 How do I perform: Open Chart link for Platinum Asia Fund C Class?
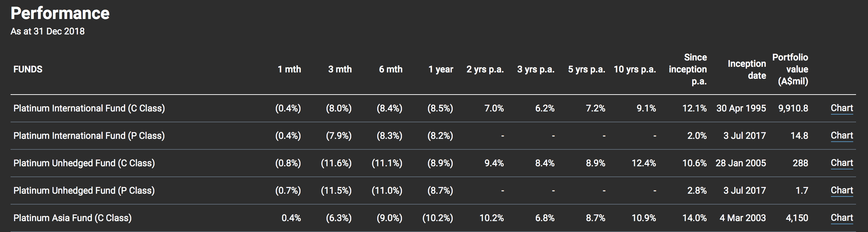pos(842,218)
